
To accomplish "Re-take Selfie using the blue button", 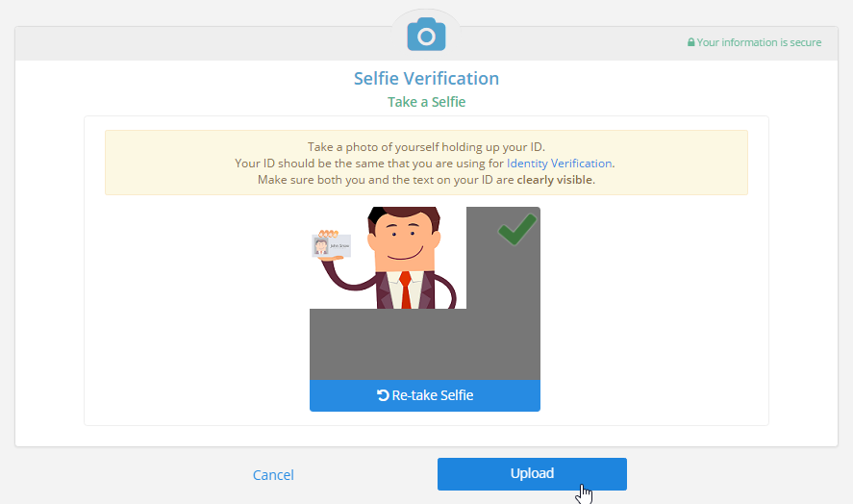I will point(425,395).
